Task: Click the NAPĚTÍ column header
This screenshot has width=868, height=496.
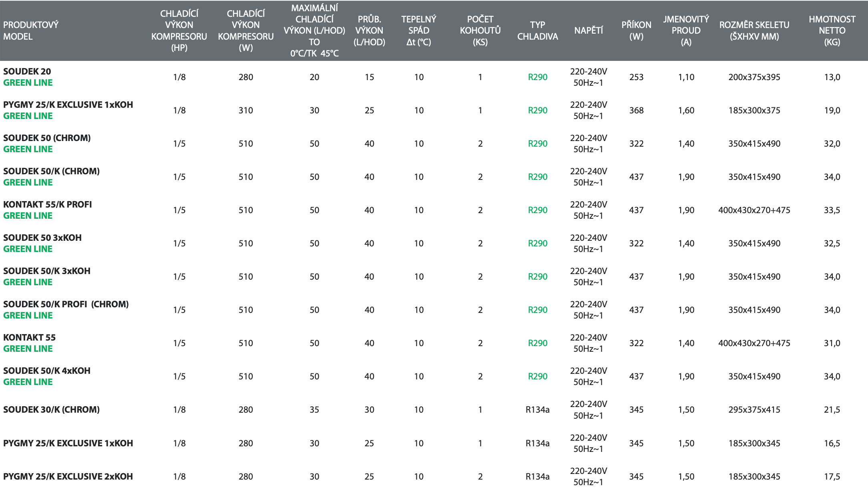Action: tap(588, 30)
